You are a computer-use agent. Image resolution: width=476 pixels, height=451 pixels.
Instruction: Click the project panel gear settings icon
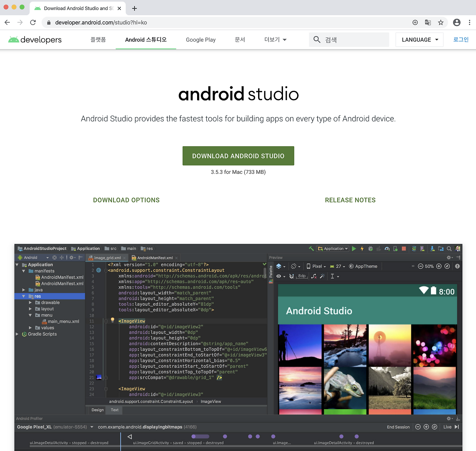(x=72, y=258)
